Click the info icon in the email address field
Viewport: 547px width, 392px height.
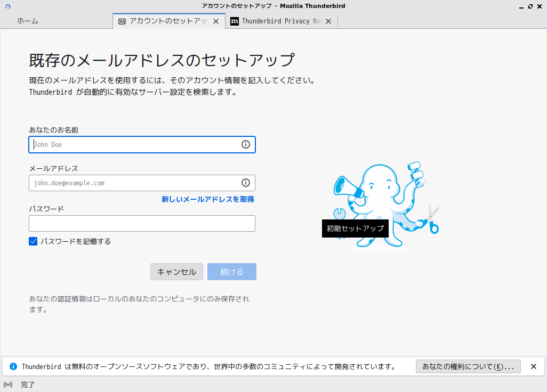click(x=246, y=183)
